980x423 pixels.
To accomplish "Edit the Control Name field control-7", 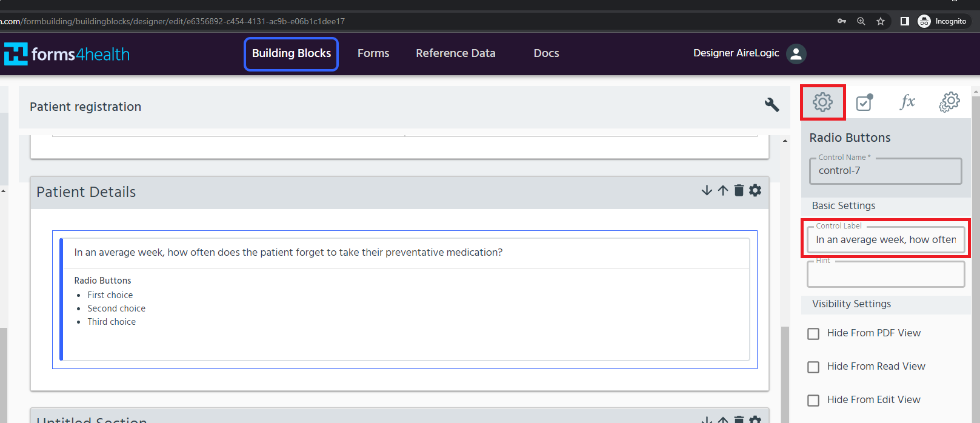I will [x=885, y=171].
